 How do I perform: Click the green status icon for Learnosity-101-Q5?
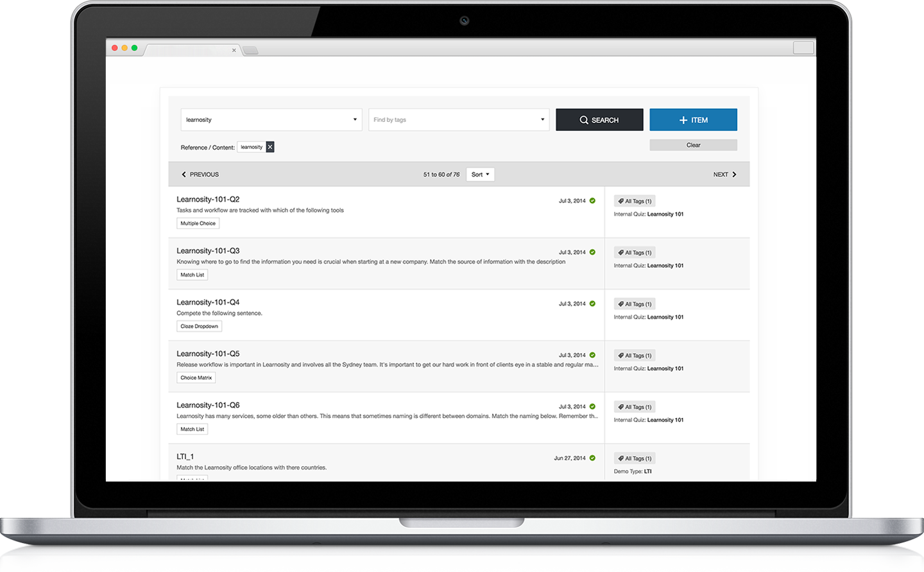[x=592, y=355]
